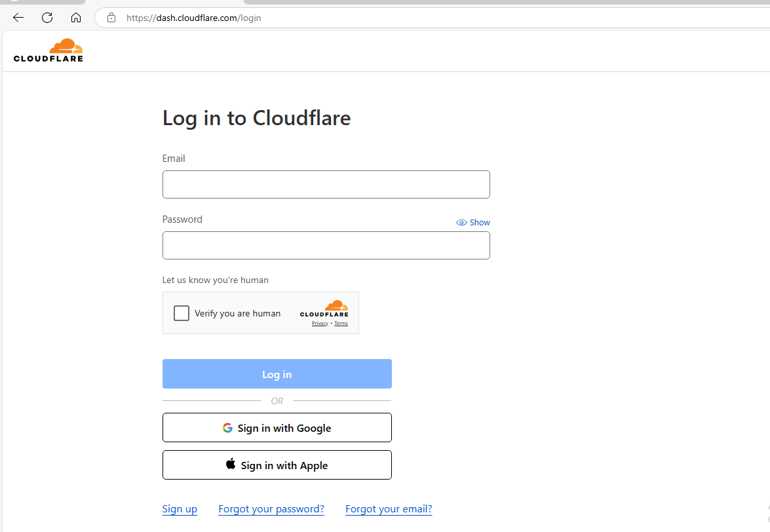Click the Apple logo on the sign-in button
770x532 pixels.
pyautogui.click(x=230, y=465)
